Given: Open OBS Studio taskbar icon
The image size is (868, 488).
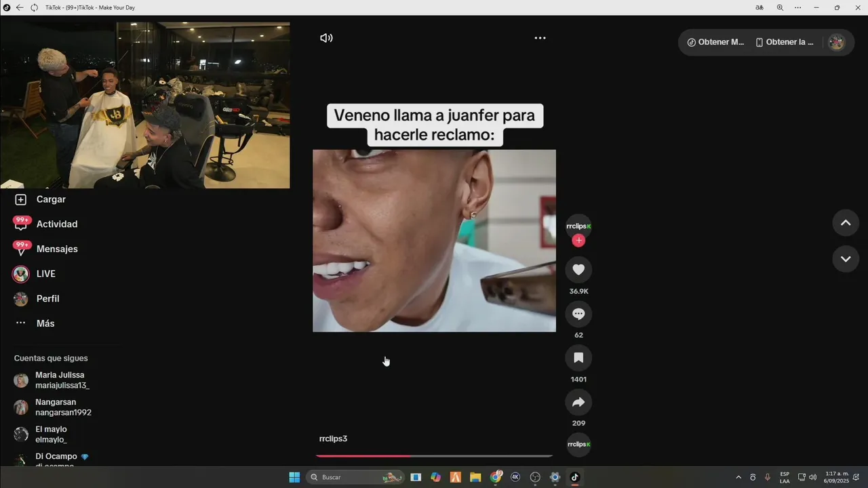Looking at the screenshot, I should click(535, 477).
